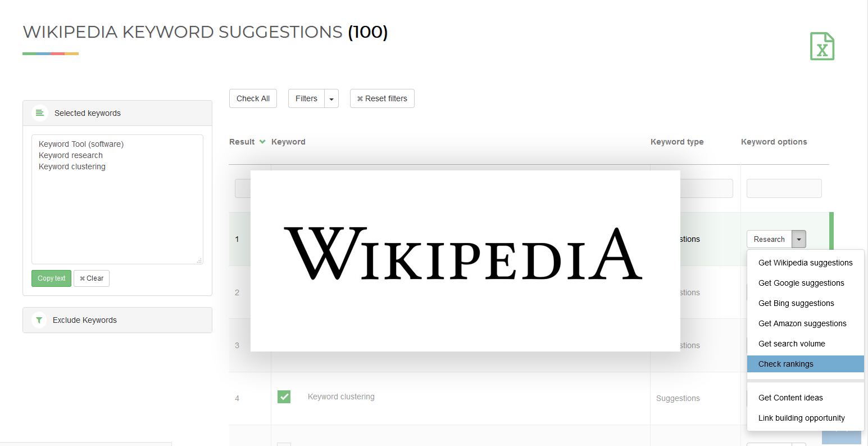This screenshot has width=868, height=446.
Task: Export keyword results to Excel
Action: click(x=822, y=47)
